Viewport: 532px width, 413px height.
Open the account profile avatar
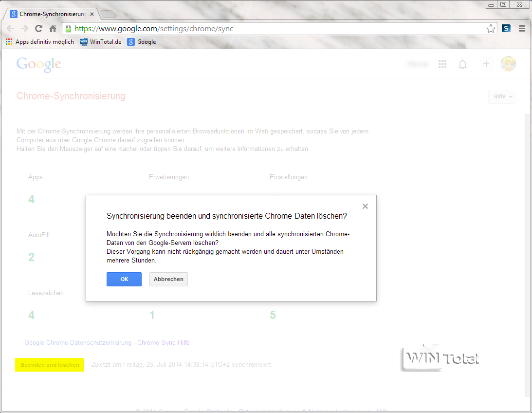tap(508, 64)
